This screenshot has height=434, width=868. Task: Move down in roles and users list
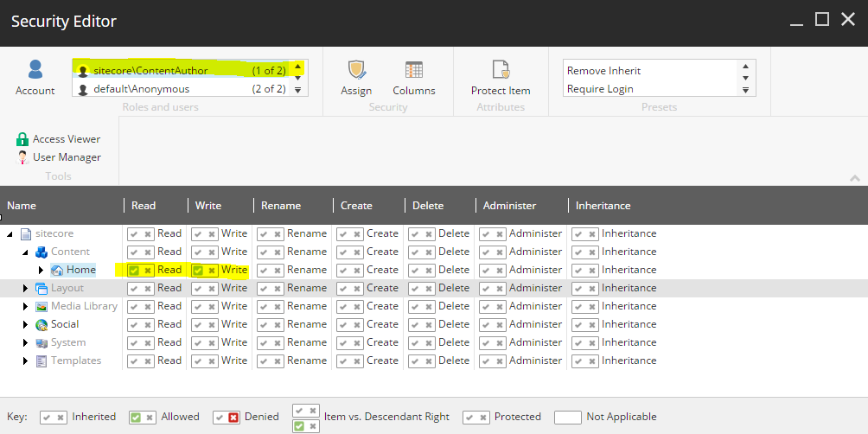coord(297,78)
